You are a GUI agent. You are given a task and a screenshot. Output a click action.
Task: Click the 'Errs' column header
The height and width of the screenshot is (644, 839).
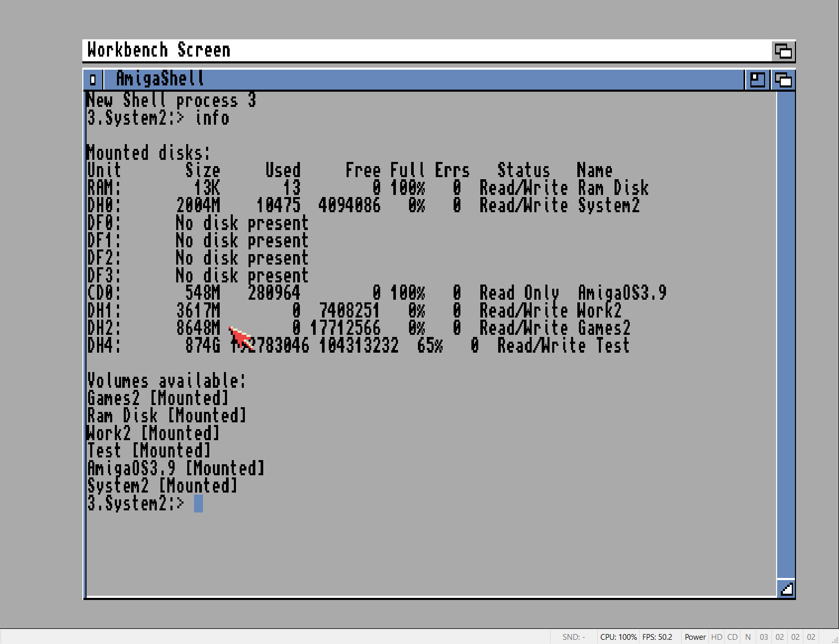[452, 170]
